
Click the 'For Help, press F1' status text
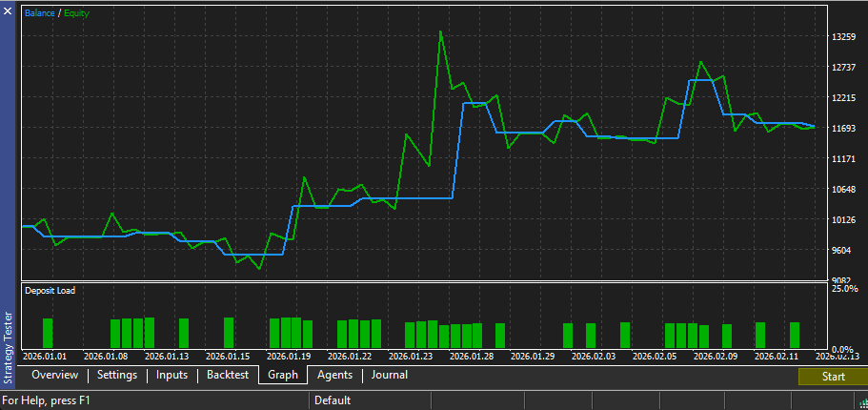47,401
